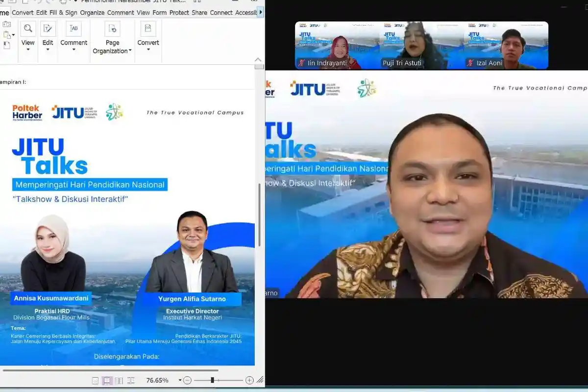Expand the clipboard paste dropdown arrow
This screenshot has width=588, height=392.
[x=13, y=35]
